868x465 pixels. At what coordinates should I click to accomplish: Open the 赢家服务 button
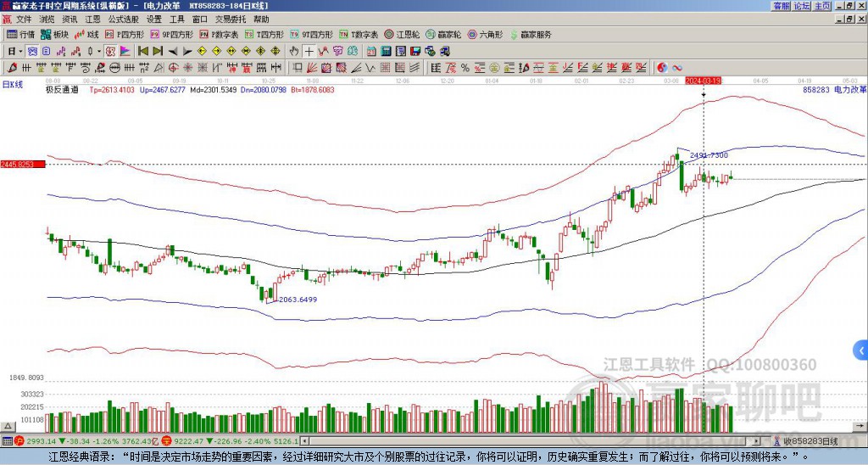(531, 34)
